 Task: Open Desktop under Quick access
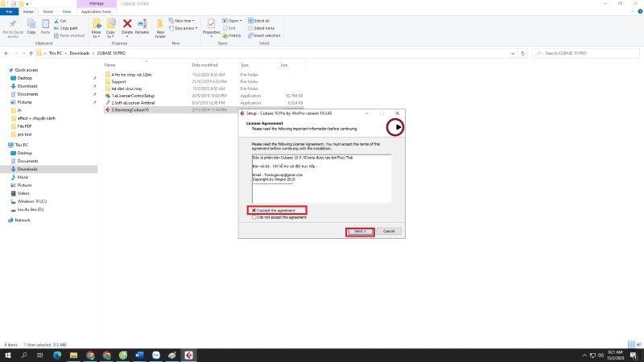(x=25, y=78)
